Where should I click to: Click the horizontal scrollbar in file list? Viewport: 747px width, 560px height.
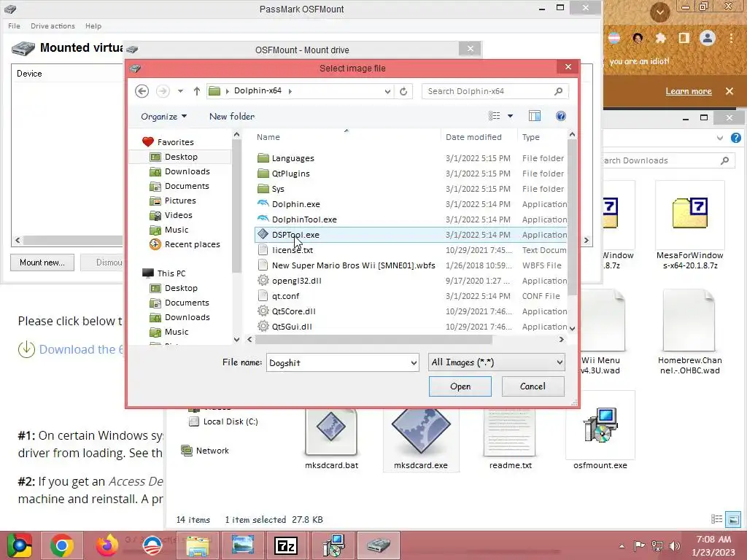[x=373, y=340]
